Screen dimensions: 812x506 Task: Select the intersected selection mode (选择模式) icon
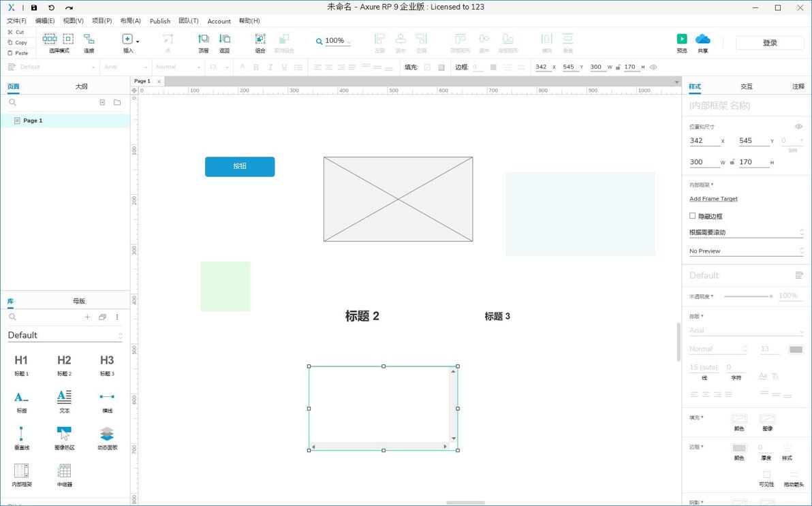coord(50,39)
